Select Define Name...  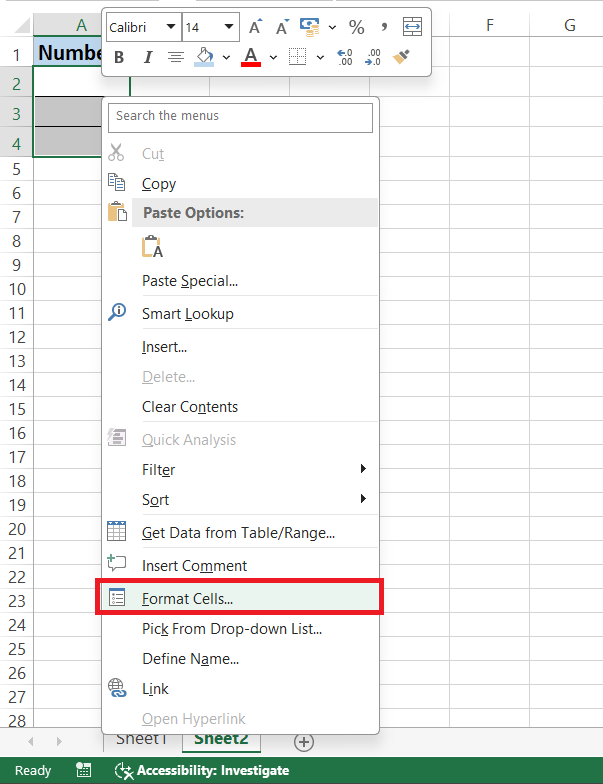(x=240, y=658)
